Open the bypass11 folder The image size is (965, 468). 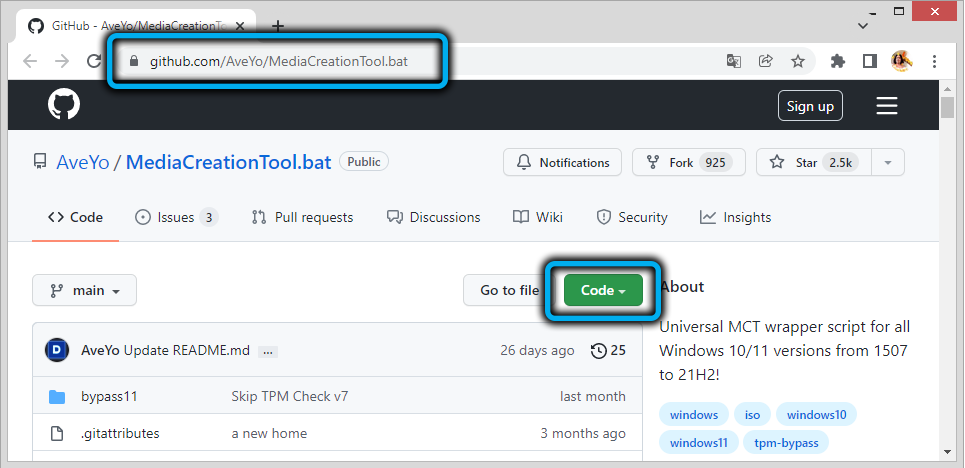109,396
